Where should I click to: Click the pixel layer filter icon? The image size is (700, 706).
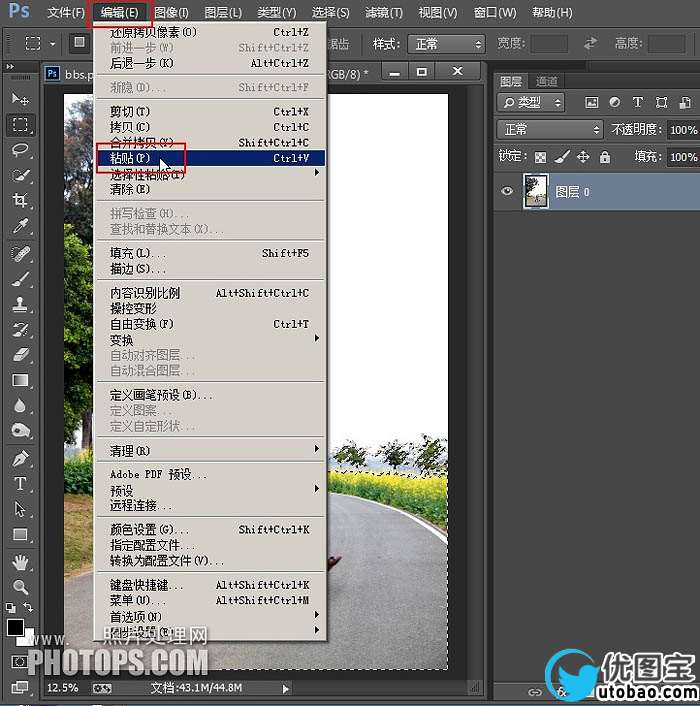tap(592, 103)
